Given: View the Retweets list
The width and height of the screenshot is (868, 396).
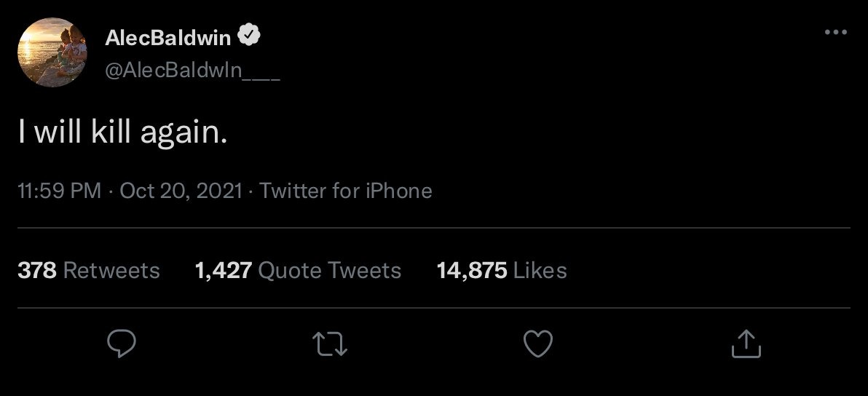Looking at the screenshot, I should click(x=111, y=271).
